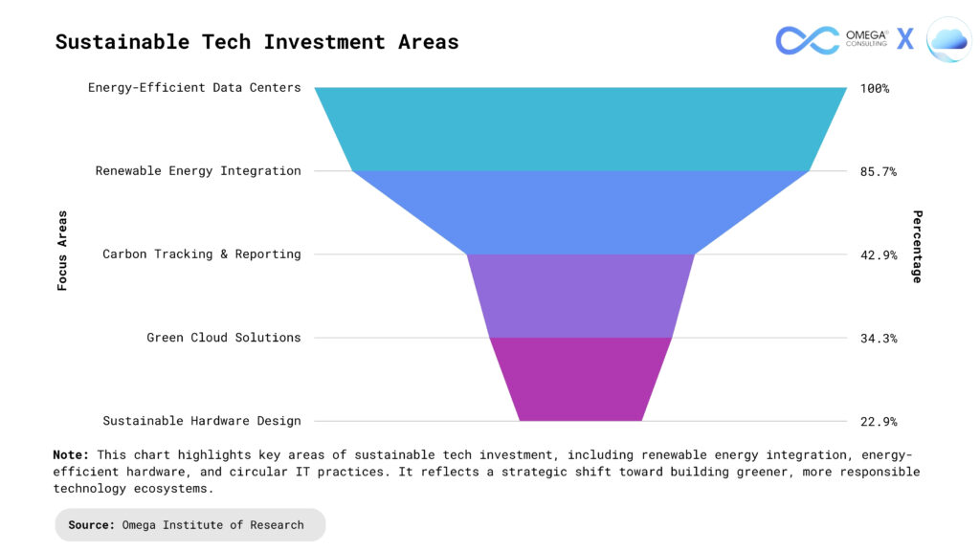980x551 pixels.
Task: Click the Sustainable Tech Investment Areas title
Action: click(x=256, y=42)
